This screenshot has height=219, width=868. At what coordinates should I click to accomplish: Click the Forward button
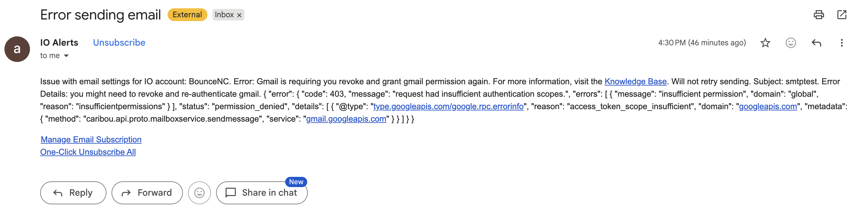pos(147,193)
